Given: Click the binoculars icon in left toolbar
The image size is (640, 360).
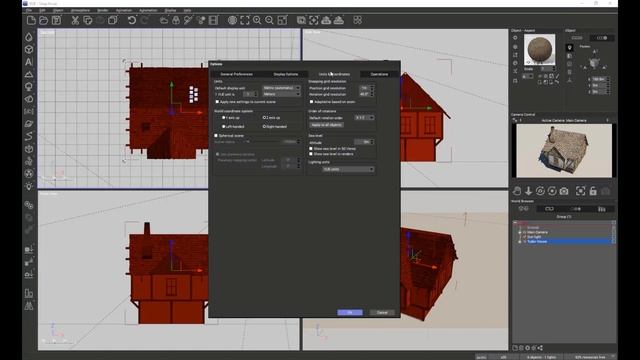Looking at the screenshot, I should [x=29, y=306].
